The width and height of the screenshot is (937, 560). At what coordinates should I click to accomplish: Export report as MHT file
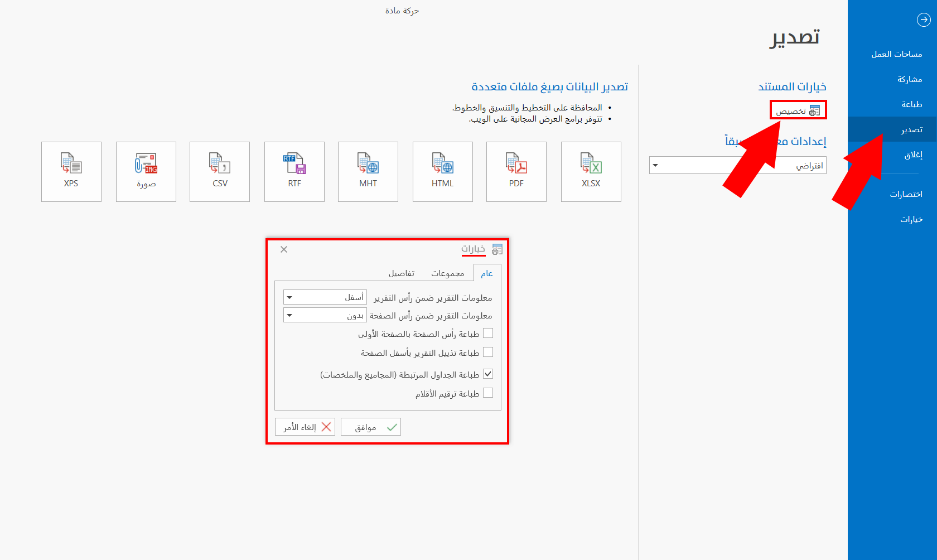coord(368,172)
